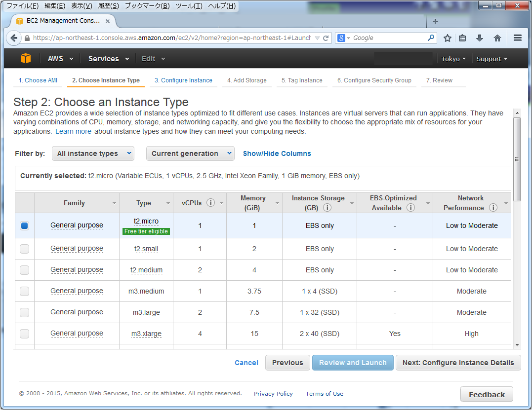Expand the Services menu dropdown
Screen dimensions: 532x410
(x=109, y=59)
